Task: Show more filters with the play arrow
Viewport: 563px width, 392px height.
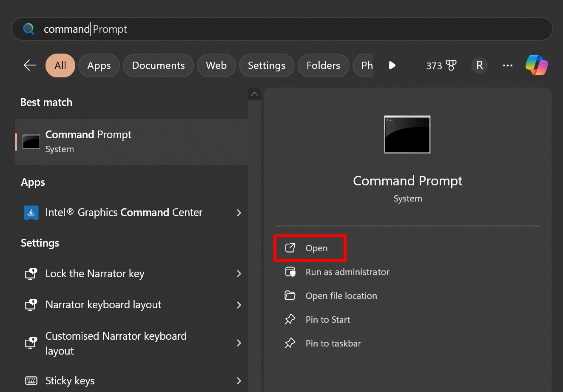Action: pyautogui.click(x=392, y=65)
